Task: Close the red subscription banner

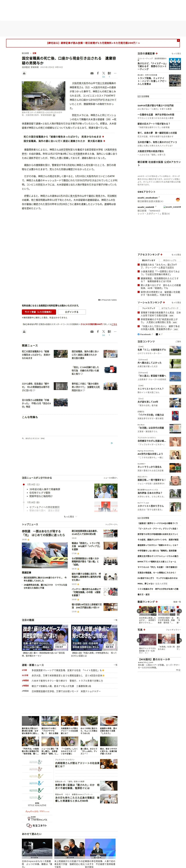Action: [178, 41]
